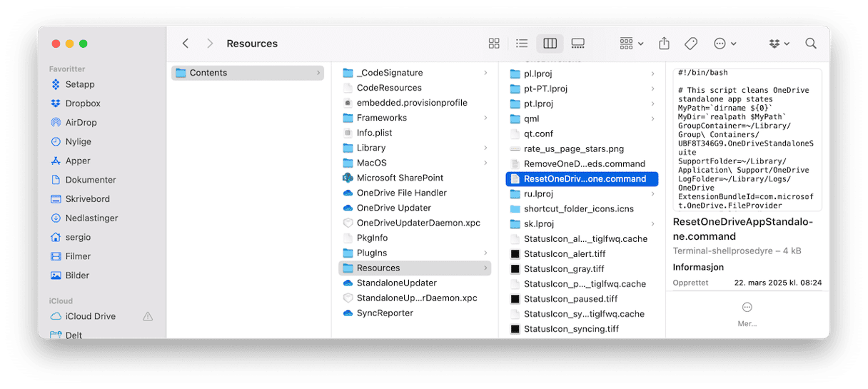Expand the Frameworks folder chevron

coord(485,118)
